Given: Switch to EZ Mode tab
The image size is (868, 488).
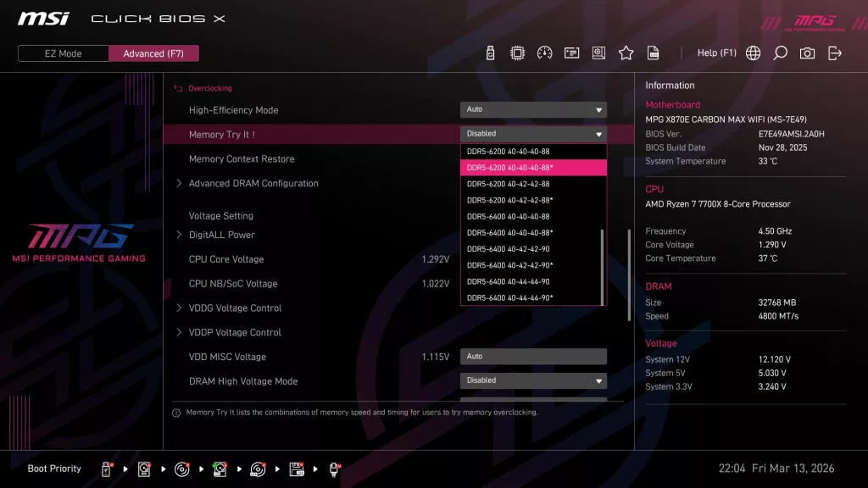Looking at the screenshot, I should point(62,53).
